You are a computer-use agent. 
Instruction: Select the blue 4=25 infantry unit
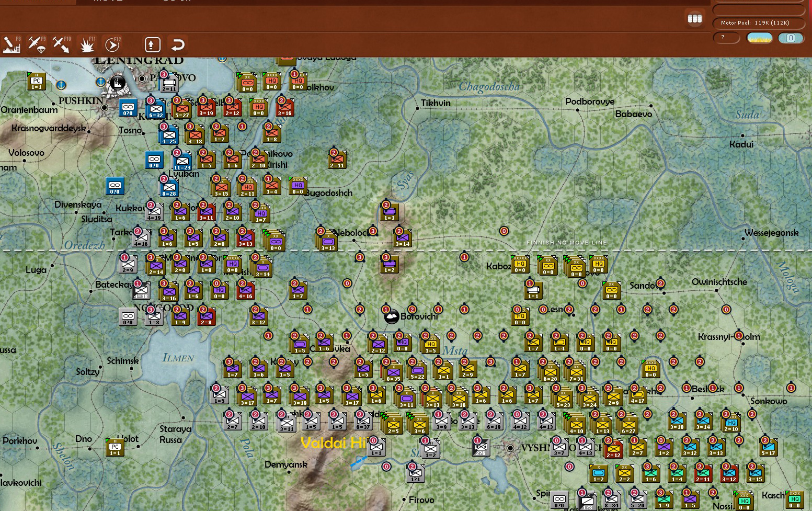[x=168, y=135]
